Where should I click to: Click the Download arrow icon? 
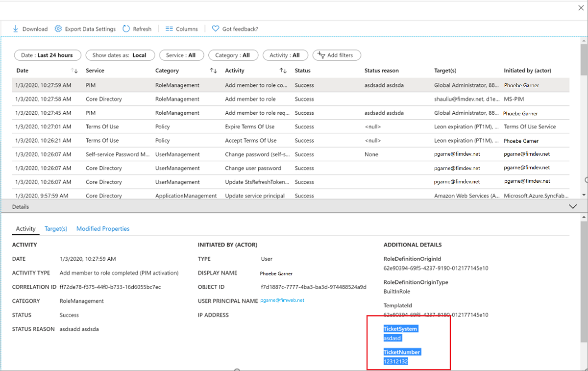pyautogui.click(x=15, y=29)
